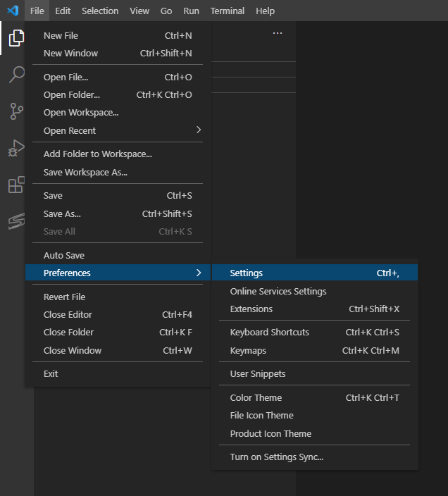The width and height of the screenshot is (448, 496).
Task: Open the Search view icon
Action: [x=15, y=75]
